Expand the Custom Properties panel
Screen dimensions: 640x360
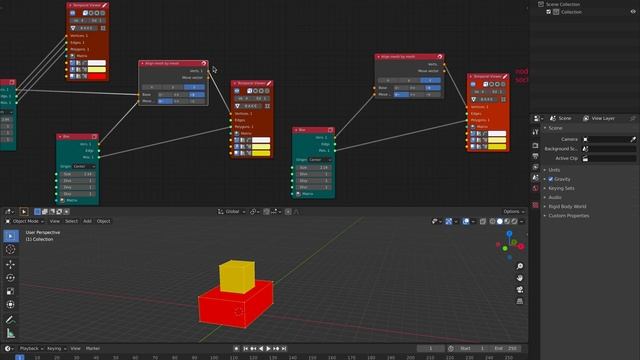click(568, 216)
